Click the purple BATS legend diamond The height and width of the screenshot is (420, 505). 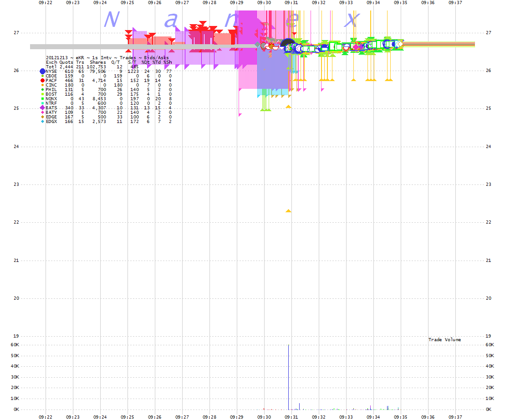click(x=42, y=108)
